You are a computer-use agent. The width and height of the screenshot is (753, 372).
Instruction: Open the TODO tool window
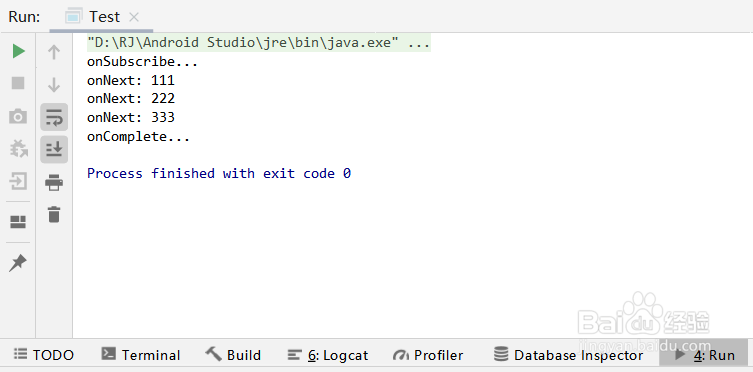tap(44, 355)
